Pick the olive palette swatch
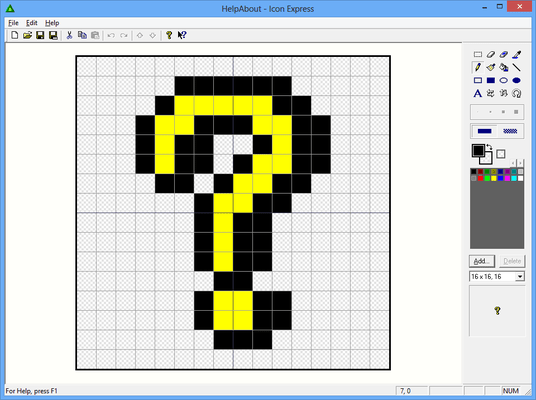This screenshot has height=400, width=536. [x=494, y=172]
